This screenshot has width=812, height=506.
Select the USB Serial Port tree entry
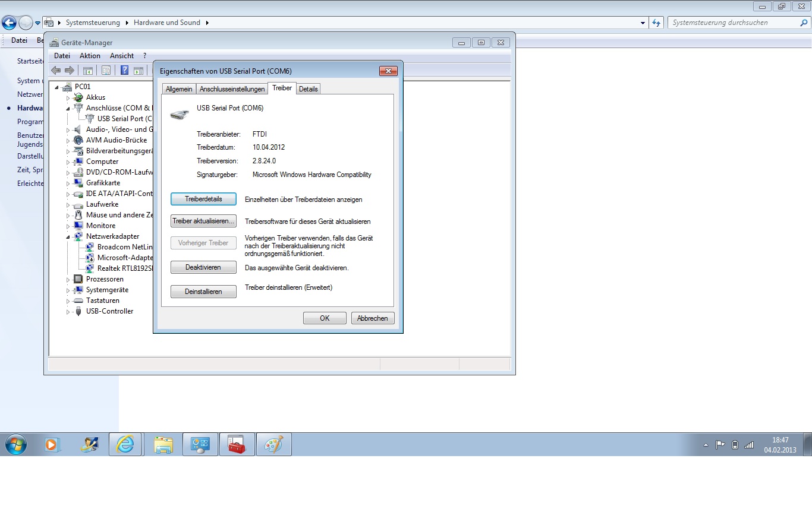tap(124, 118)
